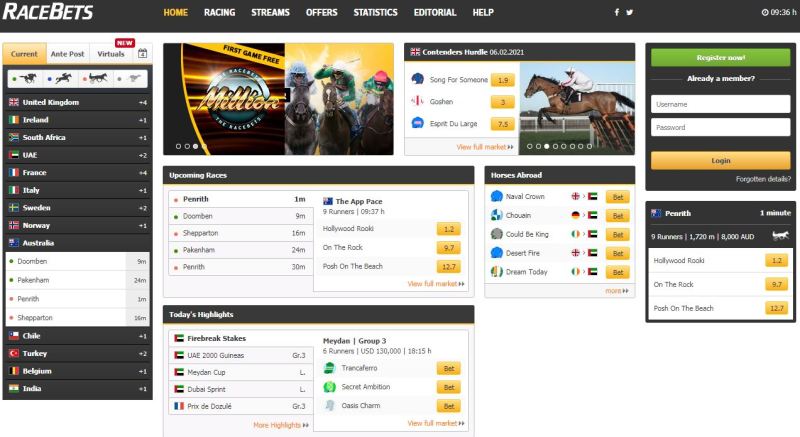Screen dimensions: 800x437
Task: Open Prix de Dozulé highlight
Action: pyautogui.click(x=240, y=406)
